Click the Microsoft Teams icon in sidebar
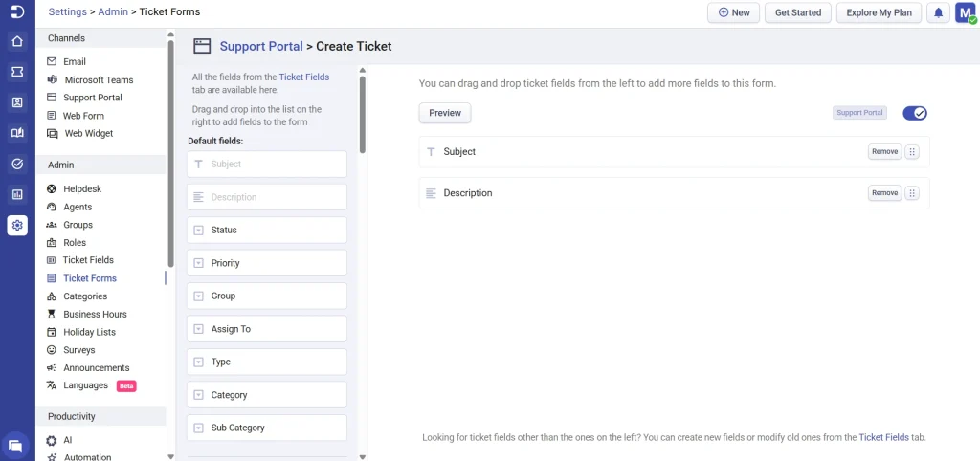This screenshot has width=980, height=461. tap(52, 80)
